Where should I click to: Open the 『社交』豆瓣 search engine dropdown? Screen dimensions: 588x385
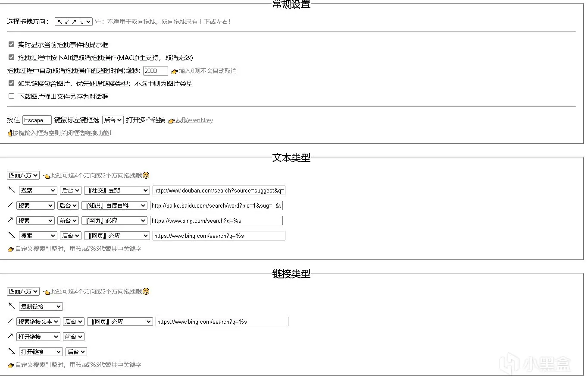pos(117,190)
